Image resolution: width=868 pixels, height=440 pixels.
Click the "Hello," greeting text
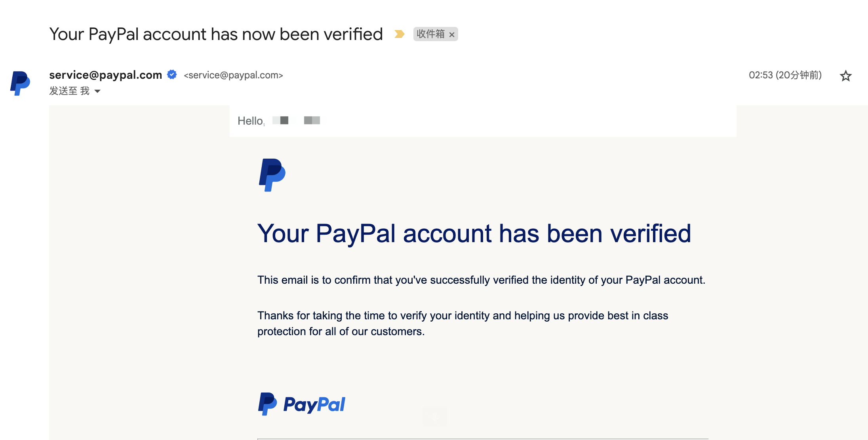(251, 121)
